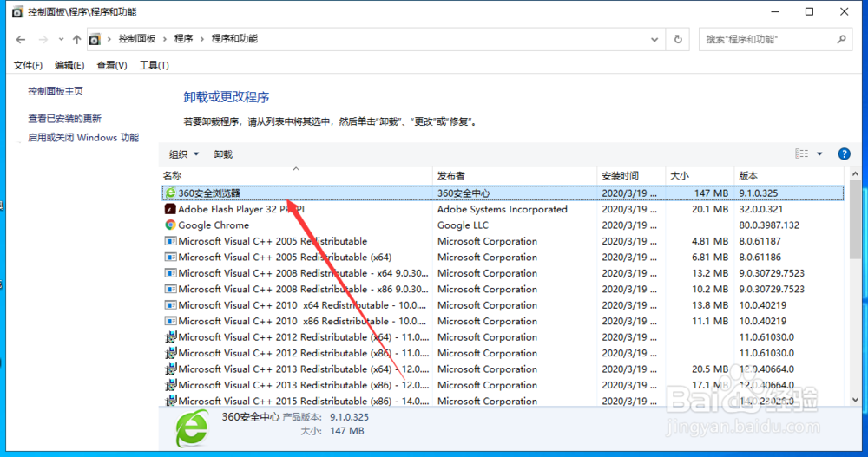Viewport: 868px width, 457px height.
Task: Sort by the 版本 column header
Action: [x=790, y=175]
